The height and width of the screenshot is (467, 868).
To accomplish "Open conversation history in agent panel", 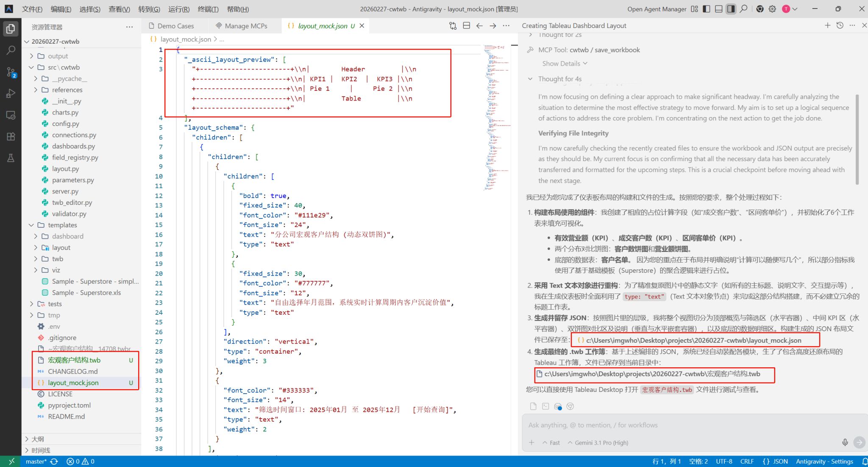I will tap(840, 25).
